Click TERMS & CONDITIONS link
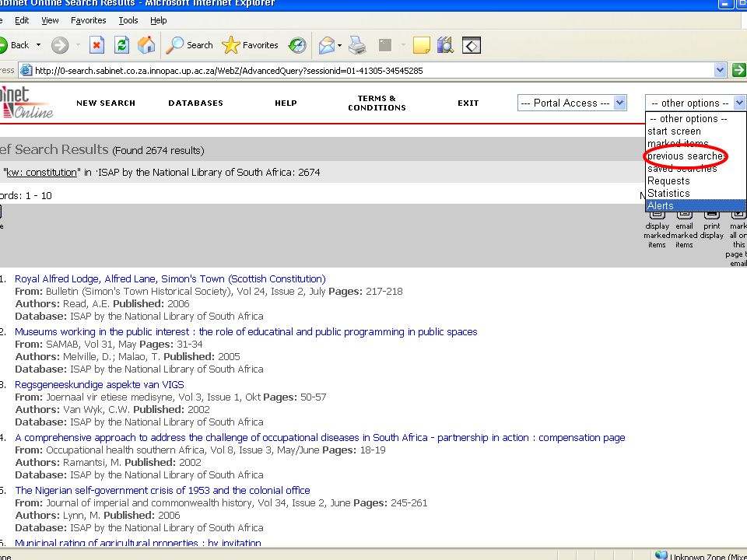Screen dimensions: 747x560 click(x=377, y=103)
